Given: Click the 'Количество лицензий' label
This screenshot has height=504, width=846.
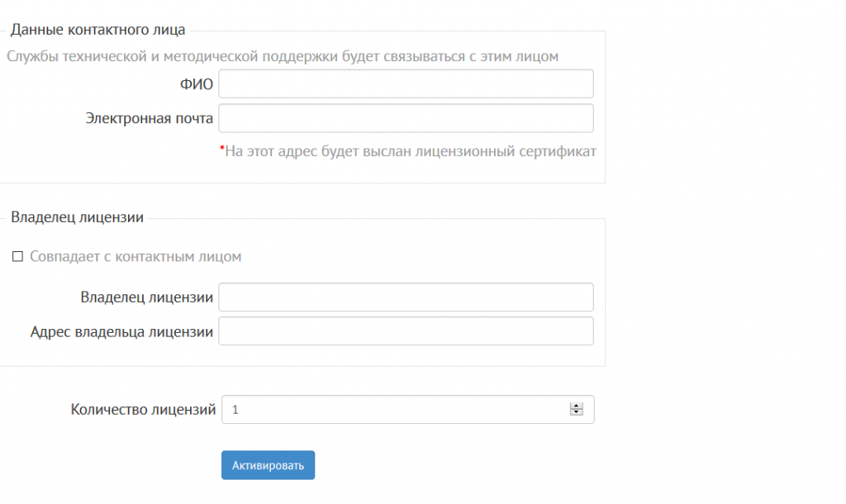Looking at the screenshot, I should tap(143, 410).
